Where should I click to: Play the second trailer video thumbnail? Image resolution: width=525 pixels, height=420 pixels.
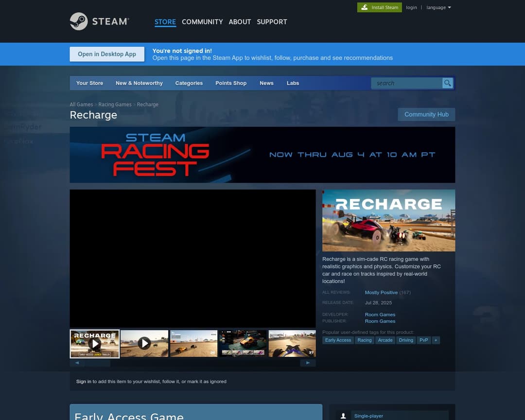point(144,344)
